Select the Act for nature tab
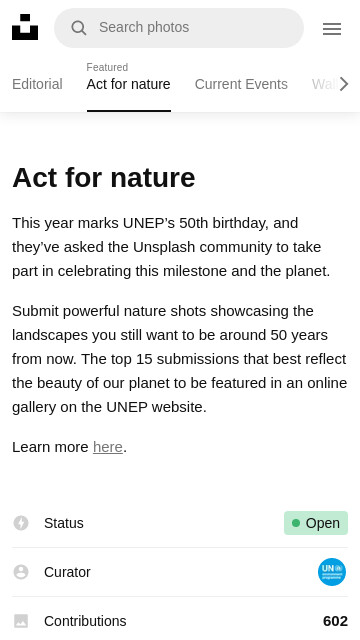360x640 pixels. pyautogui.click(x=129, y=84)
